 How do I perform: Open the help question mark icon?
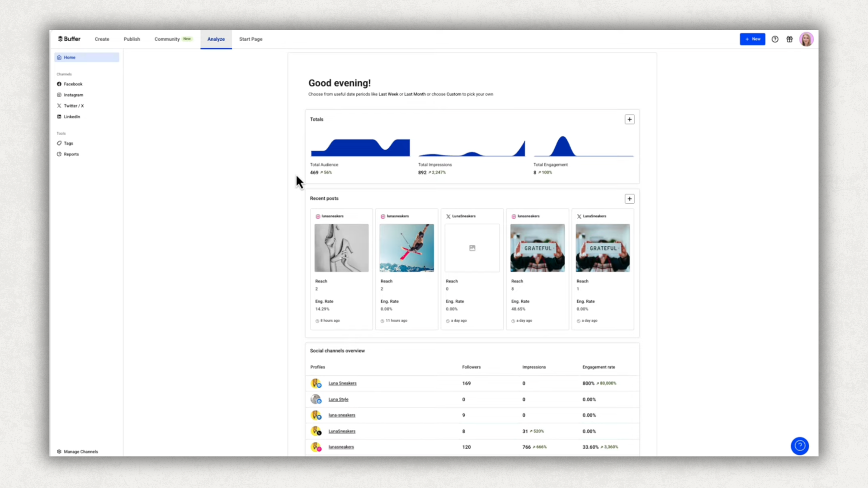775,39
